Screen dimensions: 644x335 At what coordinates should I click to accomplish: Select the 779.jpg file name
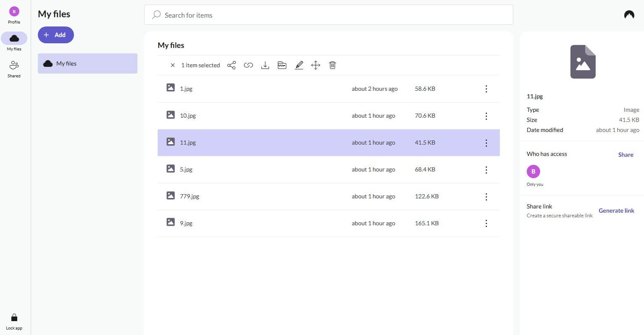tap(190, 196)
